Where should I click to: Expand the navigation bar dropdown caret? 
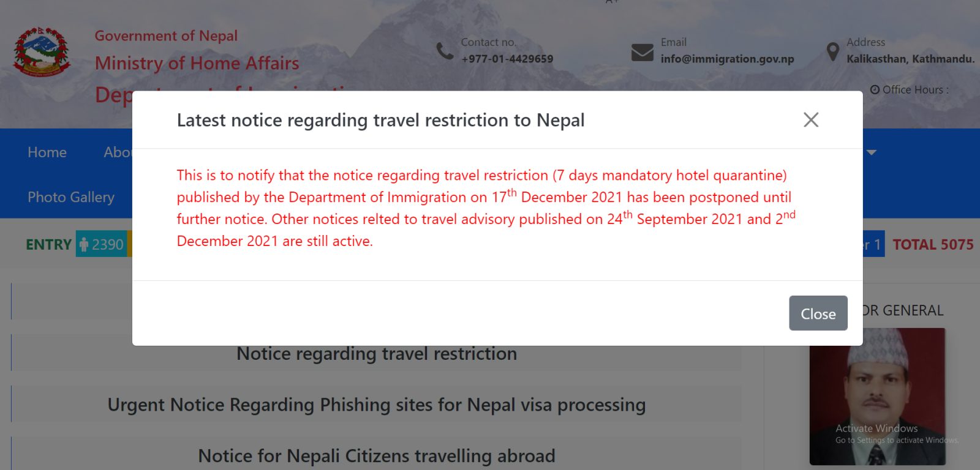872,152
